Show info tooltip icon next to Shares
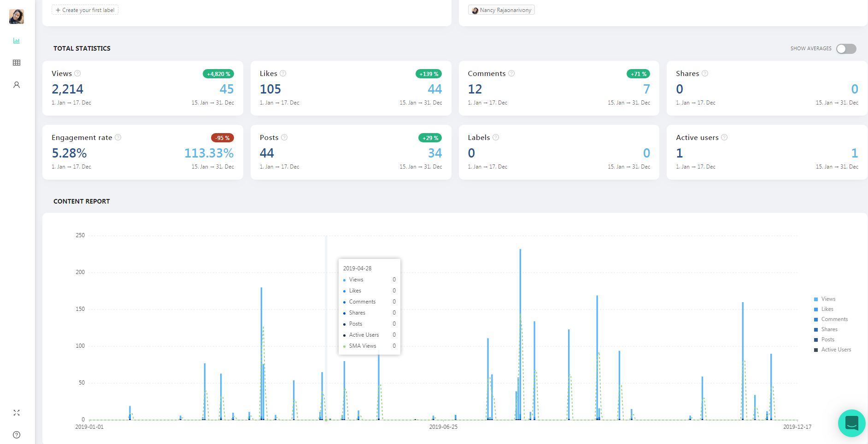 click(x=705, y=73)
